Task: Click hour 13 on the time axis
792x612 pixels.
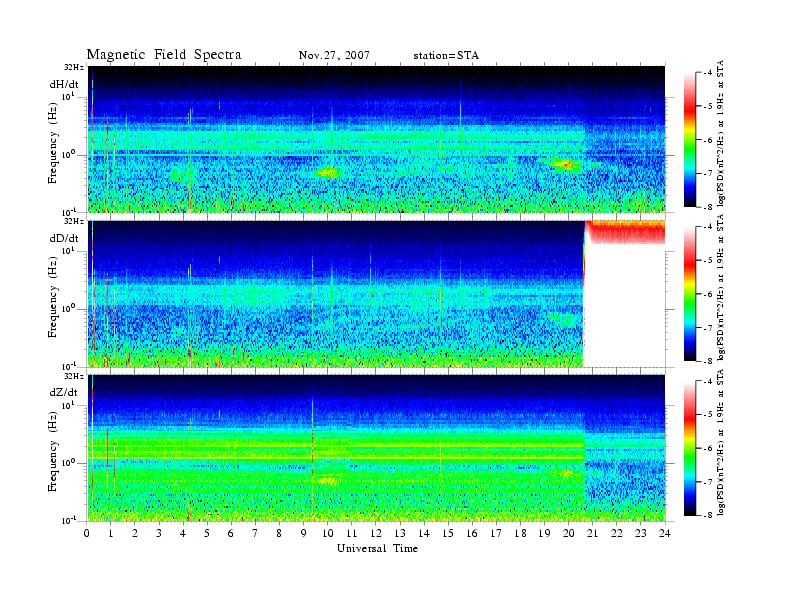Action: coord(400,533)
